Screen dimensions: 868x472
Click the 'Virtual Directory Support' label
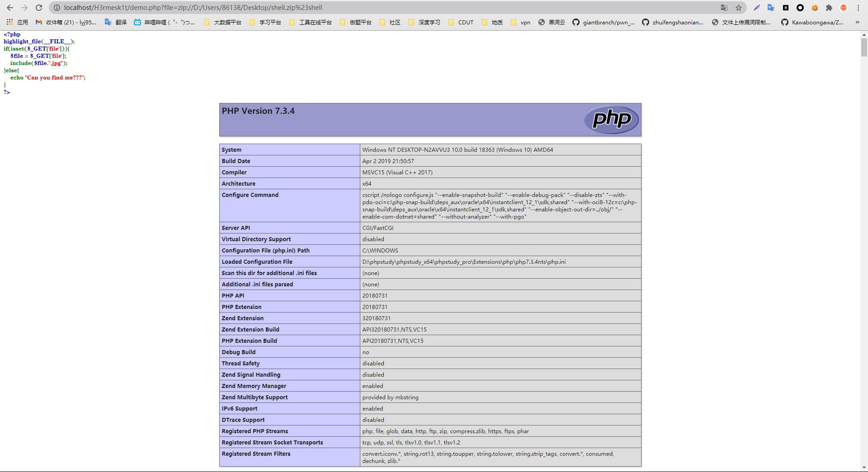(x=256, y=239)
